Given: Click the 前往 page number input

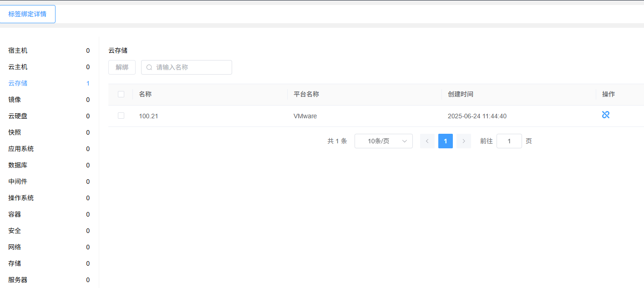Looking at the screenshot, I should tap(509, 141).
